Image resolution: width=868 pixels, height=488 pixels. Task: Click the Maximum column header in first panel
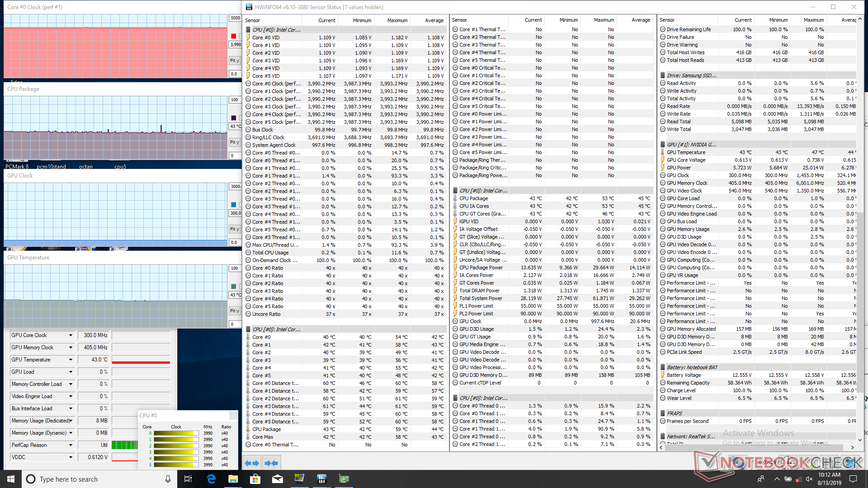click(397, 20)
